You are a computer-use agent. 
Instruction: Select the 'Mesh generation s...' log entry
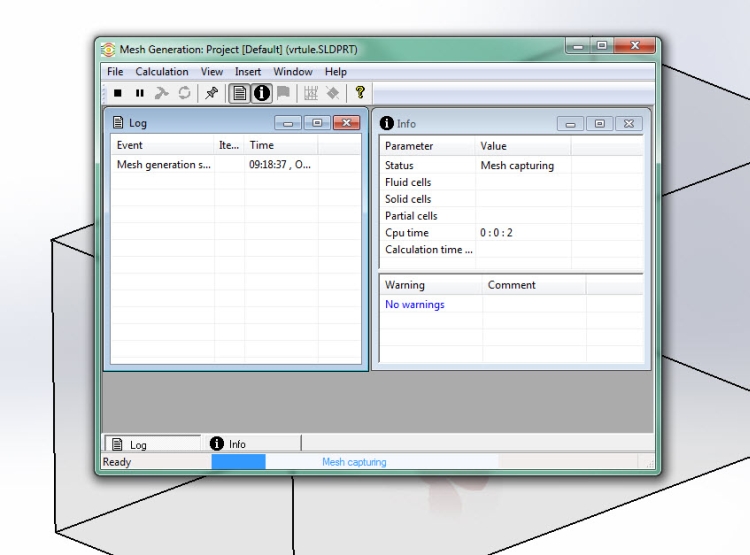coord(164,165)
